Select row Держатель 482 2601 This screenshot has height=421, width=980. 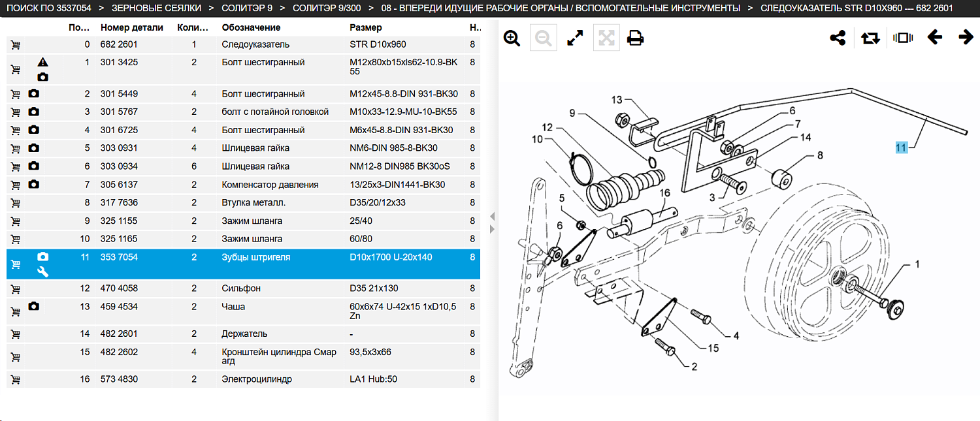pos(243,334)
